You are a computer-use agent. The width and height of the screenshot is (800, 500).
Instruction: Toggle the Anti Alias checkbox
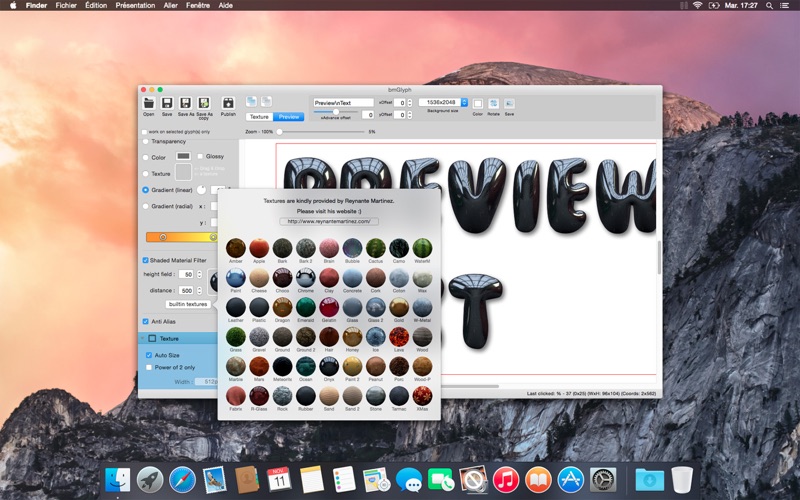(145, 321)
